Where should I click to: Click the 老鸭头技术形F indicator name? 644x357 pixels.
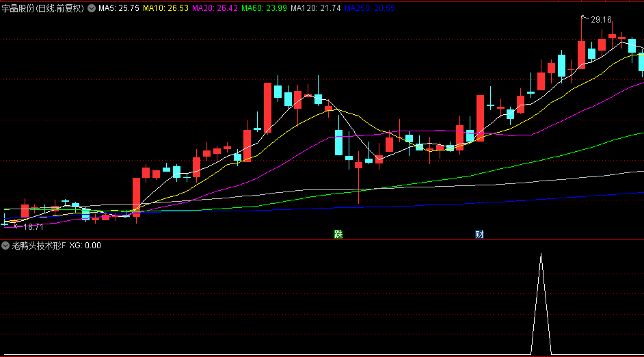click(38, 246)
